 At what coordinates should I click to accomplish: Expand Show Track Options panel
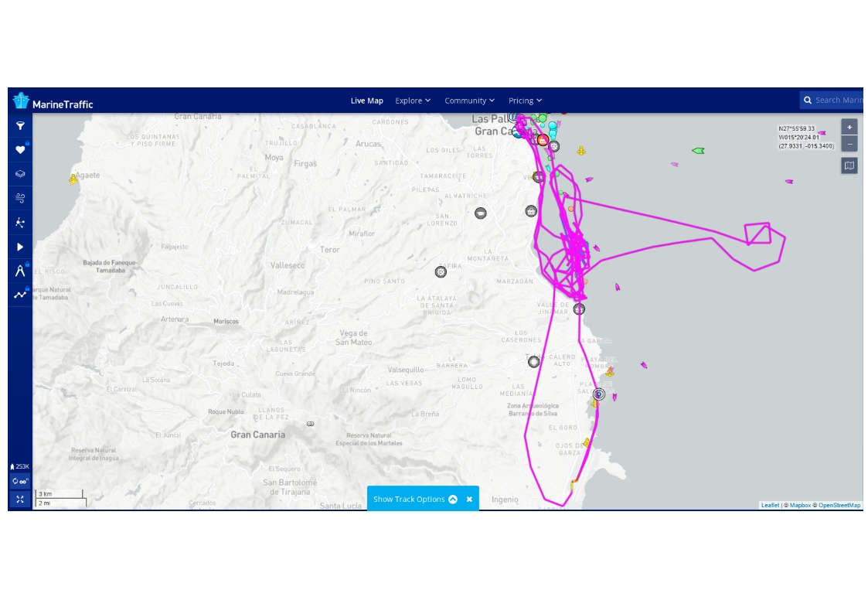click(415, 499)
